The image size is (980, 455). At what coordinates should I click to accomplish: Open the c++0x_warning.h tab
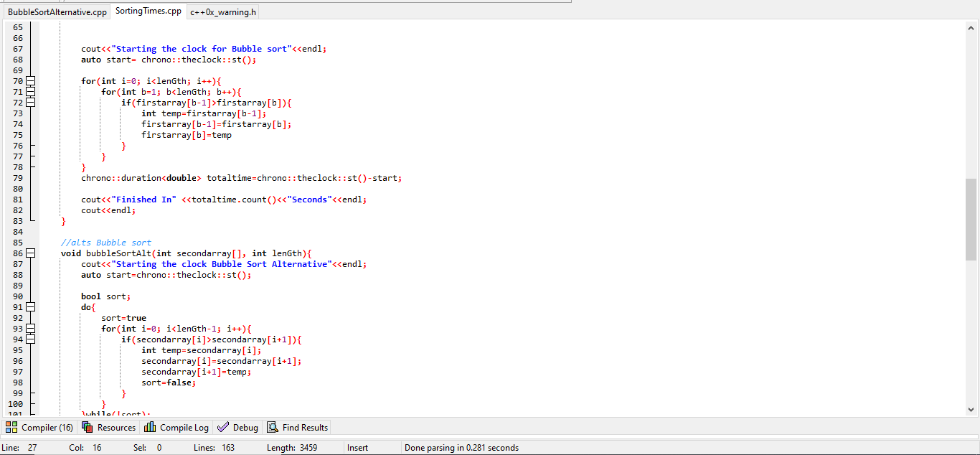tap(222, 11)
